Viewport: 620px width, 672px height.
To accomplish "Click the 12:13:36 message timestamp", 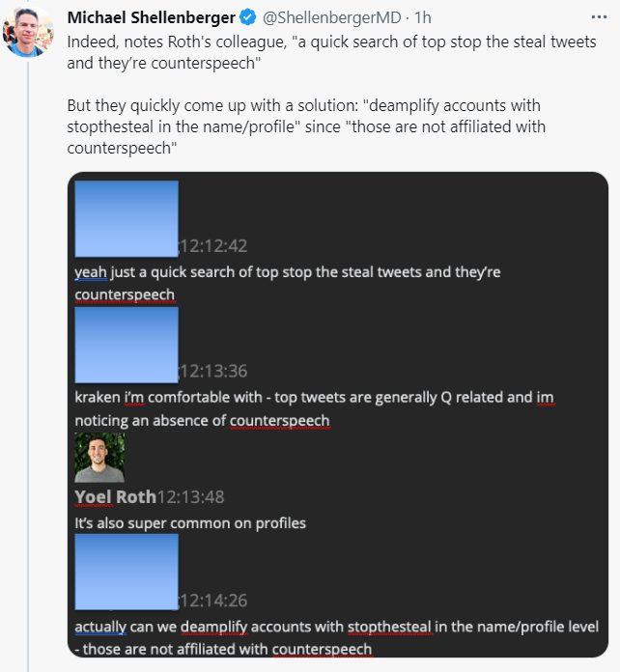I will pos(212,372).
